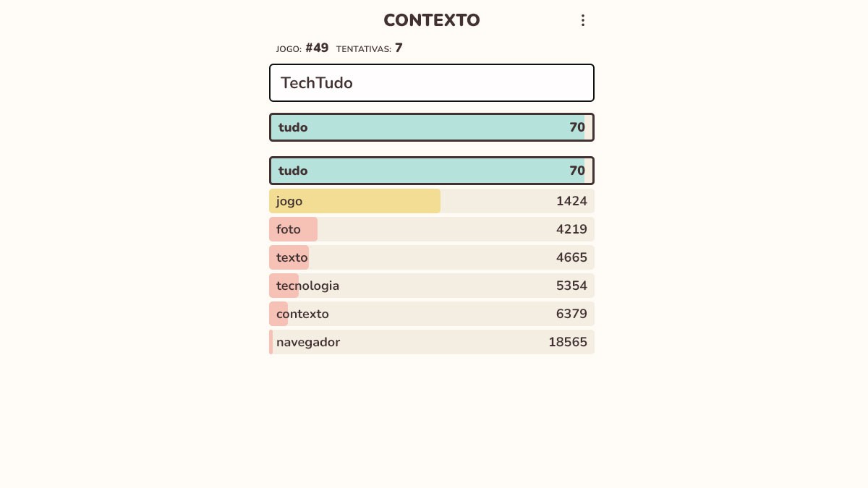Click the TENTATIVAS: 7 counter
Screen dimensions: 868x488
(x=370, y=48)
